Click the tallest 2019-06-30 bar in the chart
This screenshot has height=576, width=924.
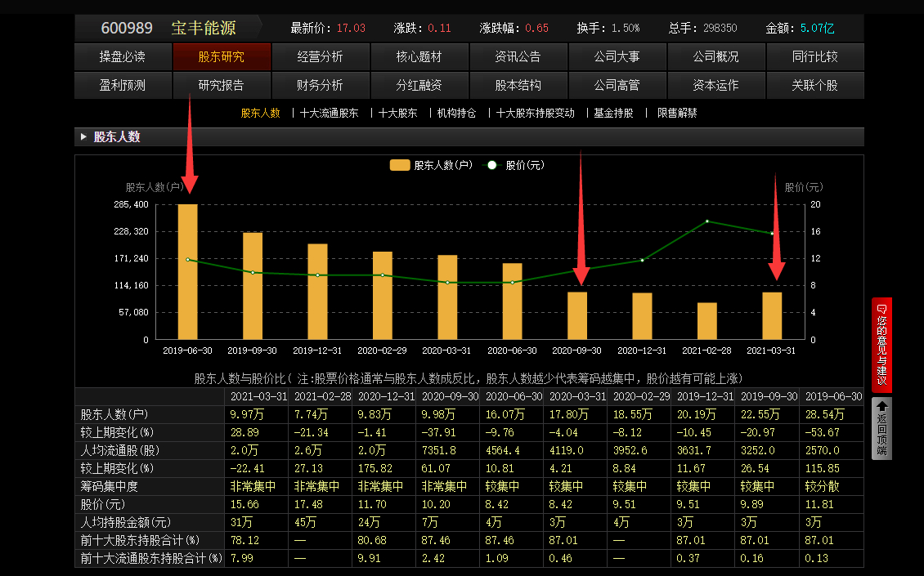click(189, 271)
